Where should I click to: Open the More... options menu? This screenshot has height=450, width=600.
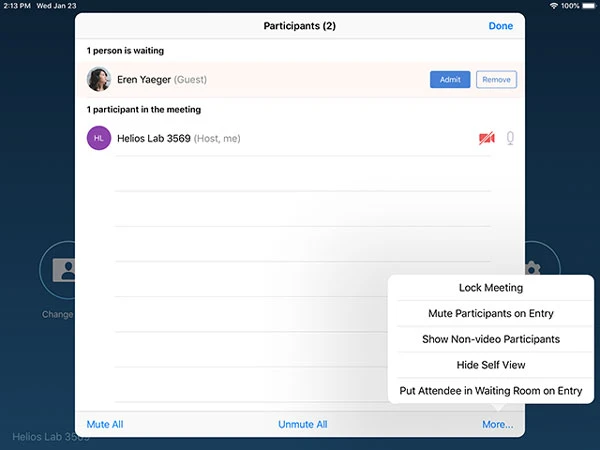pyautogui.click(x=497, y=424)
